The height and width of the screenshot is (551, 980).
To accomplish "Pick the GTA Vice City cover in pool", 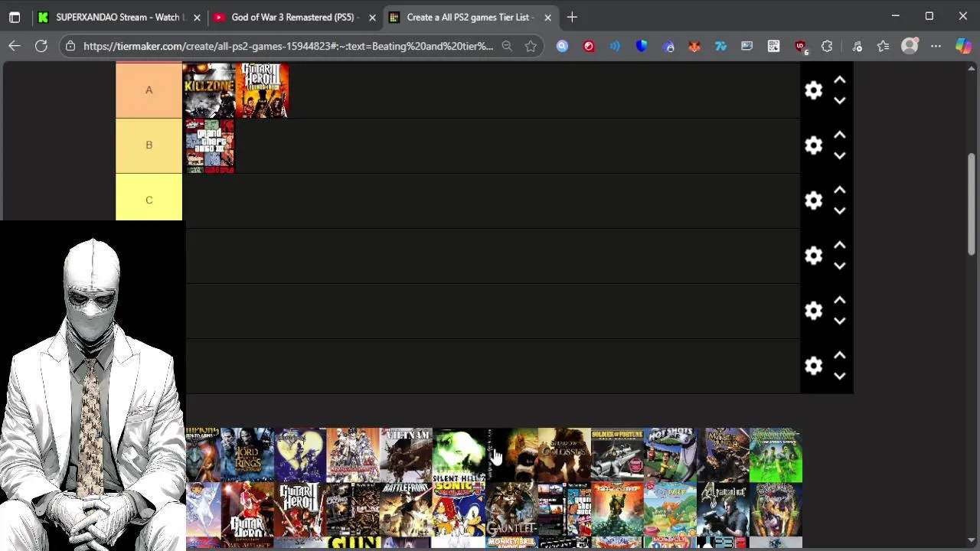I will coord(564,509).
